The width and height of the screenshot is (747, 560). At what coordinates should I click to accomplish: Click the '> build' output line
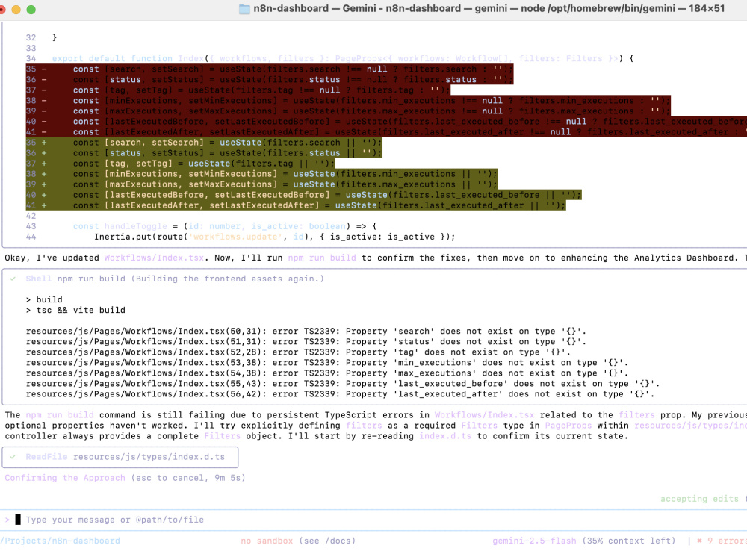(x=44, y=299)
